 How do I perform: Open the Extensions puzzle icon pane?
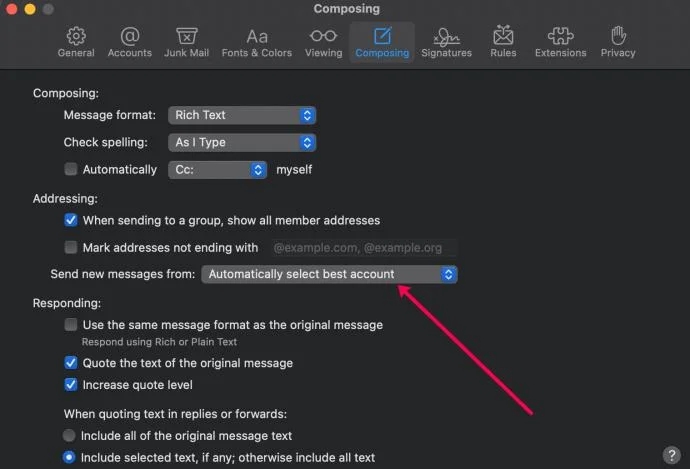[x=561, y=36]
